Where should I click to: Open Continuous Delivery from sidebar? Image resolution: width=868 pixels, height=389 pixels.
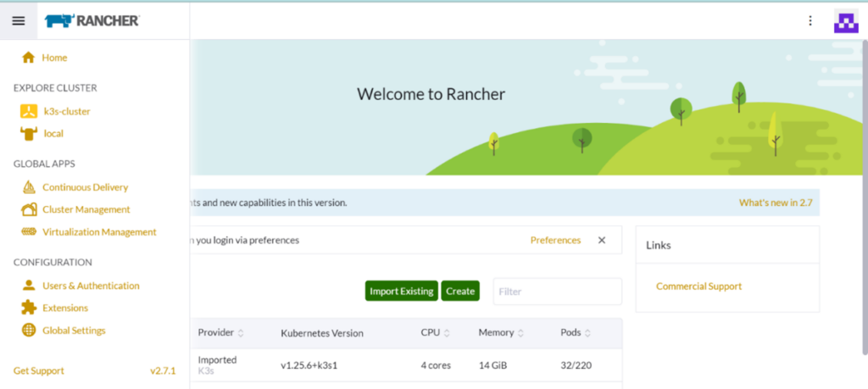click(x=85, y=187)
